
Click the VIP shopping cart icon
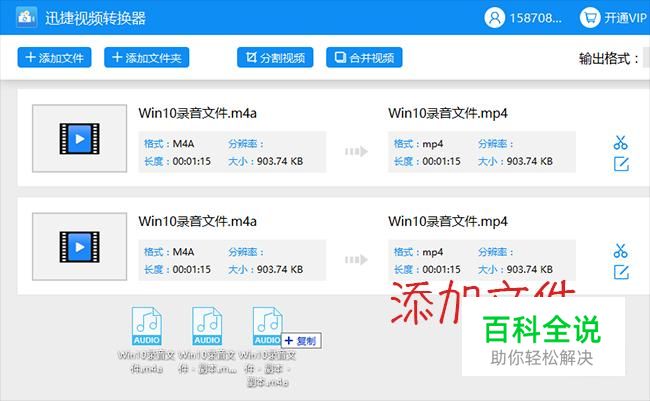[590, 18]
